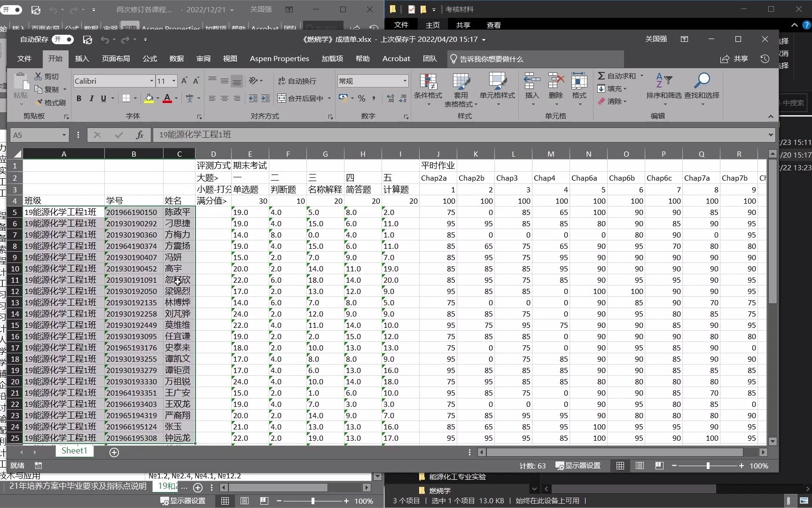The width and height of the screenshot is (812, 508).
Task: Click the Cut (剪切) scissors icon
Action: pos(39,76)
